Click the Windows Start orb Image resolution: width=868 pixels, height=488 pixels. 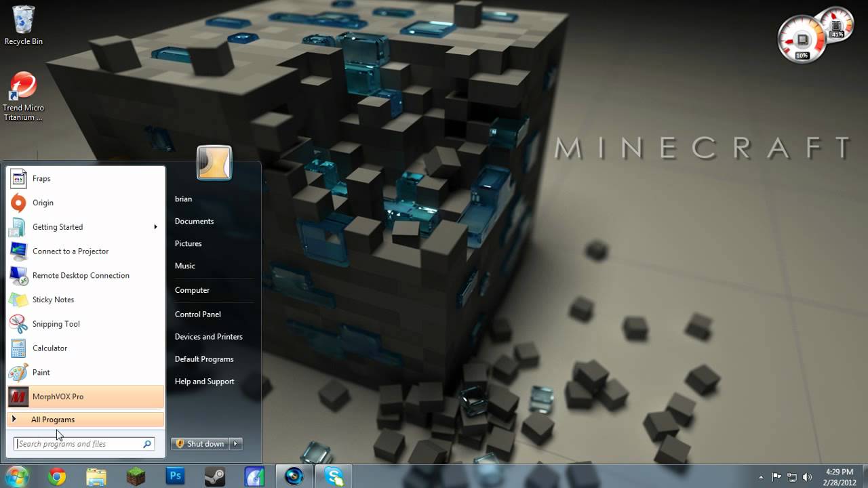[17, 476]
